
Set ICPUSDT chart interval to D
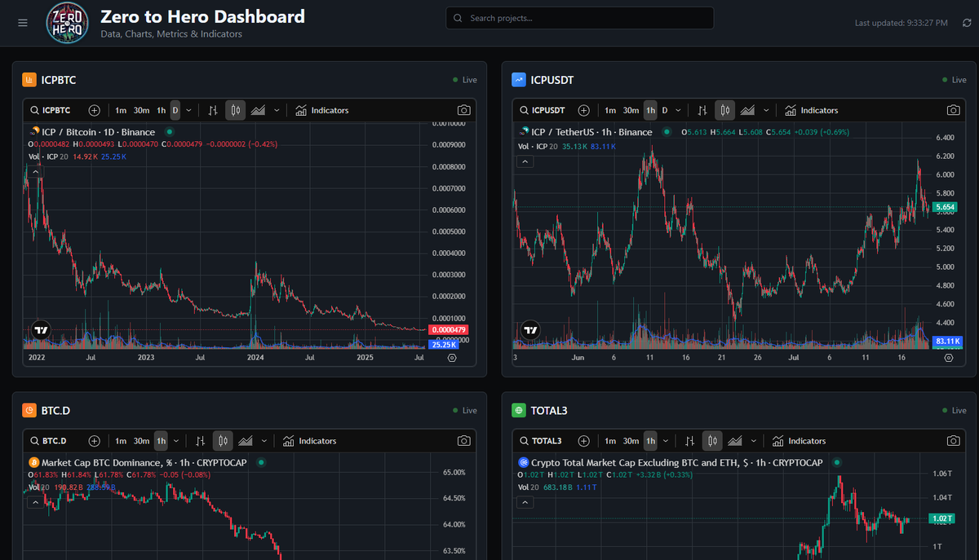pyautogui.click(x=665, y=110)
